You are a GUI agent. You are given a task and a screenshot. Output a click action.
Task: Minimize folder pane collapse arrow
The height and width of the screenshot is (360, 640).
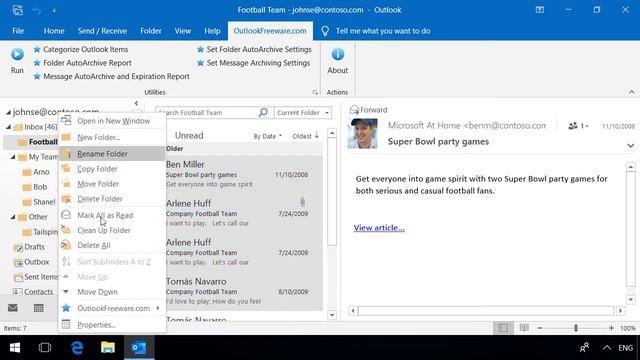(x=136, y=103)
